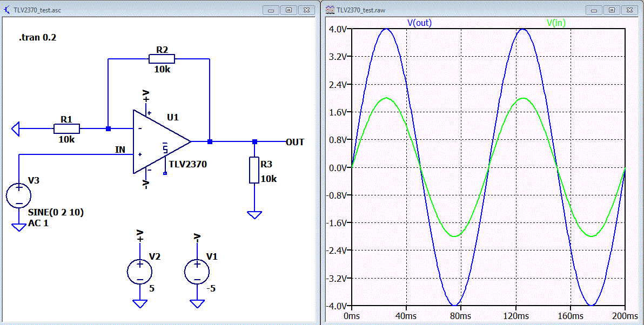Screen dimensions: 644x325
Task: Click the 160ms time axis label
Action: pos(570,316)
